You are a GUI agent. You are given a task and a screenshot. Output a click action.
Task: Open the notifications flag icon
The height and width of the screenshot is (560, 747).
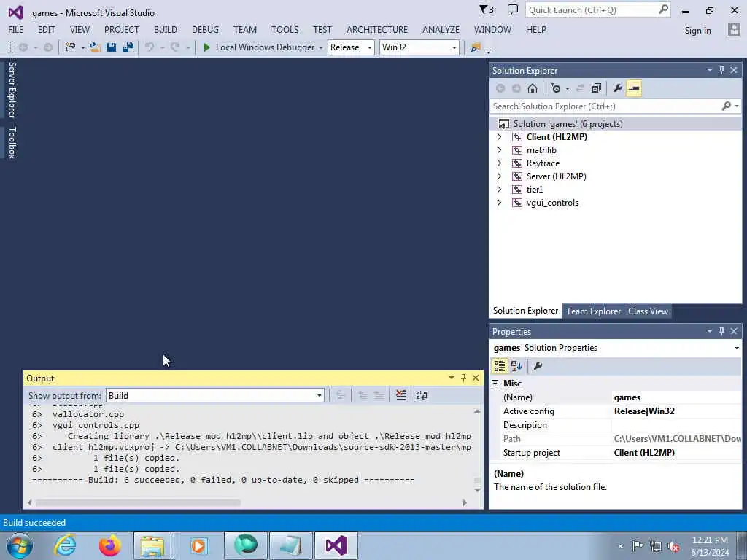[486, 9]
